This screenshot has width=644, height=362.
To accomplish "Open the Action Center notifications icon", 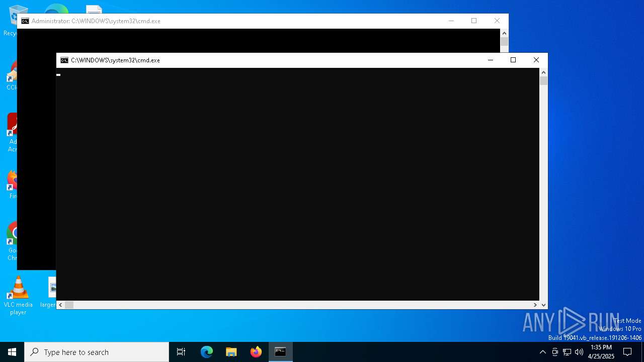I will click(x=627, y=352).
